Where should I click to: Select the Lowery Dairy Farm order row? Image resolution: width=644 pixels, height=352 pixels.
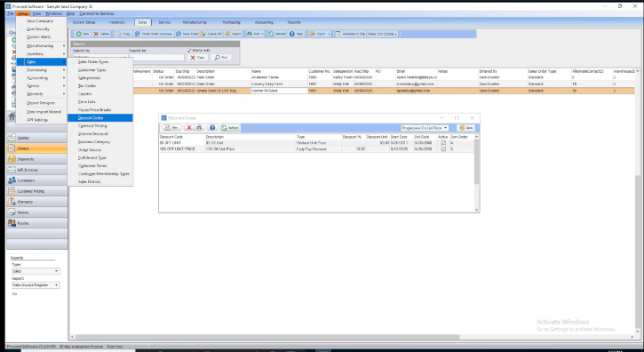tap(352, 84)
